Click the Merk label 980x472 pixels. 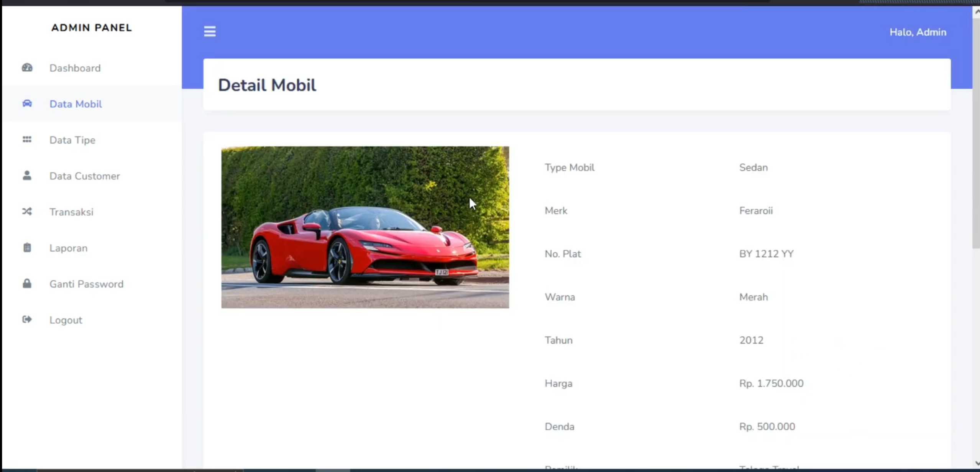[x=556, y=211]
